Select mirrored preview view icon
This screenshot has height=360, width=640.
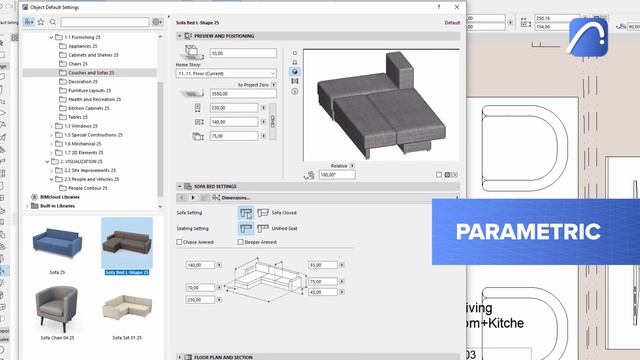pyautogui.click(x=295, y=81)
